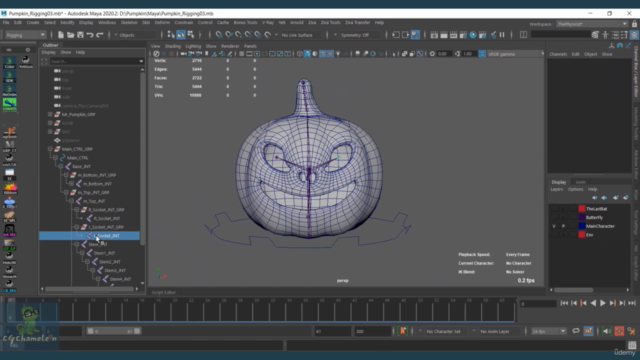Open the Outliner Display menu
The image size is (640, 360).
(48, 52)
